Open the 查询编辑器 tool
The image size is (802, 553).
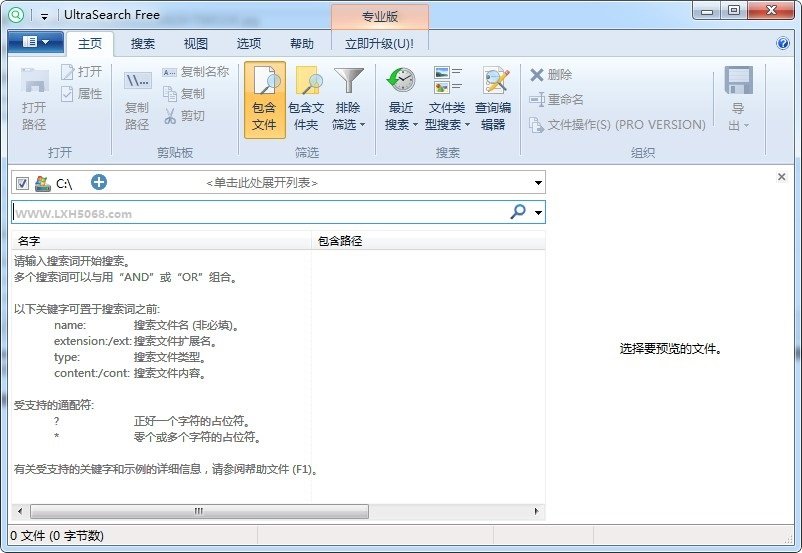tap(493, 100)
